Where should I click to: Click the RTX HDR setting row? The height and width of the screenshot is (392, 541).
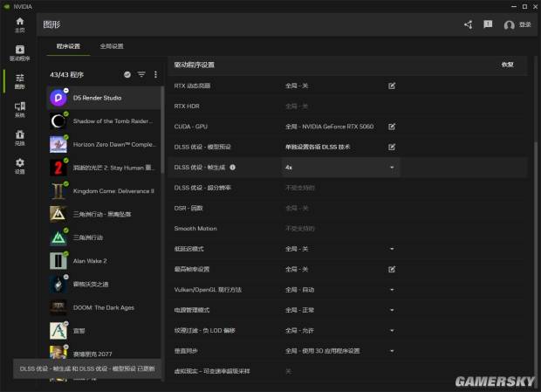(347, 107)
